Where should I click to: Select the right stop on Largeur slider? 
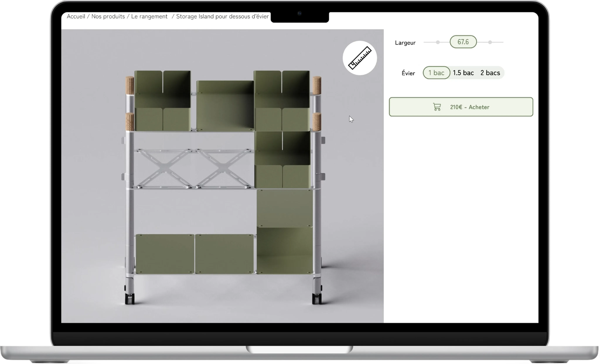pos(490,42)
